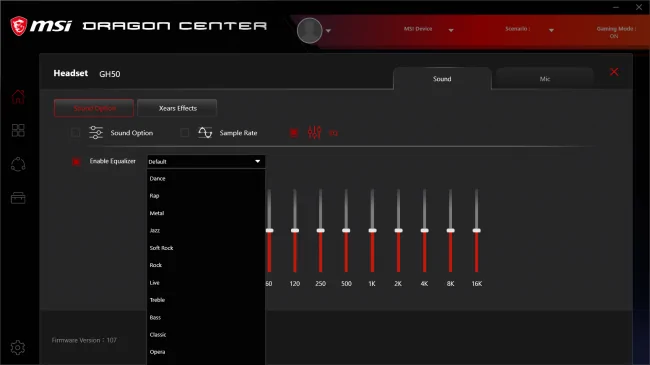Click the user profile avatar
650x365 pixels.
310,30
